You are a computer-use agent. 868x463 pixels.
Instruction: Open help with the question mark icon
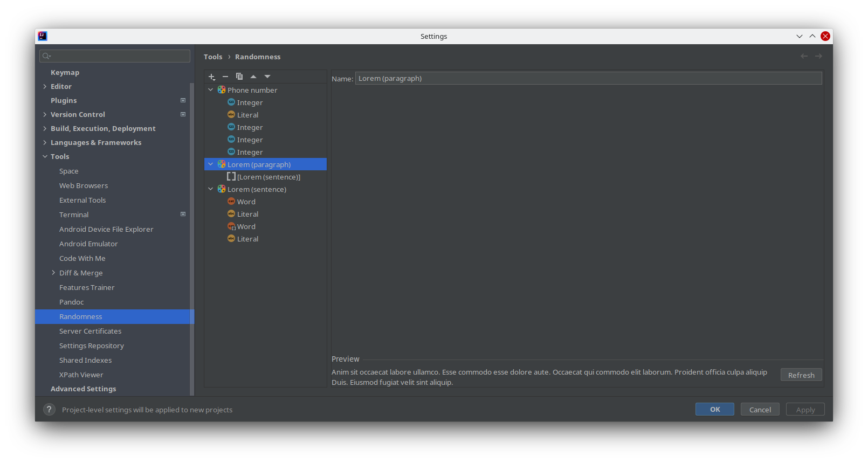[49, 410]
